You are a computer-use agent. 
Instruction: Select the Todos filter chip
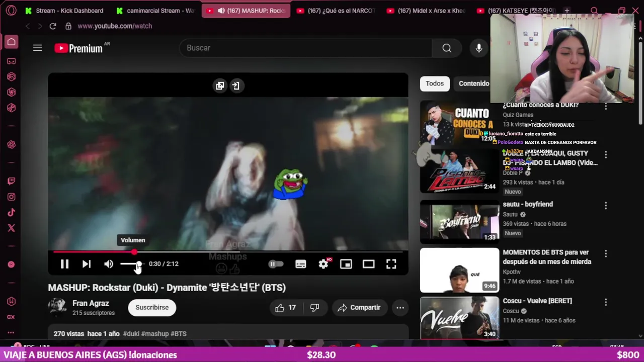(x=435, y=83)
